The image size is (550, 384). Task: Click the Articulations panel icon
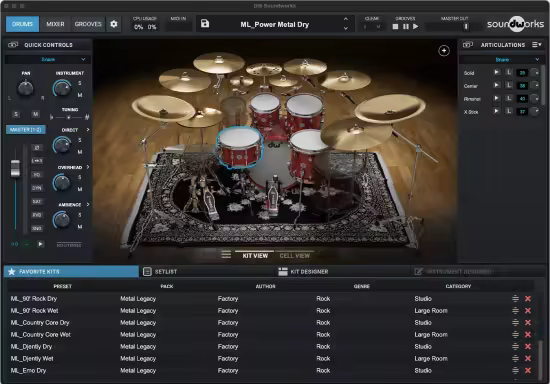click(468, 45)
